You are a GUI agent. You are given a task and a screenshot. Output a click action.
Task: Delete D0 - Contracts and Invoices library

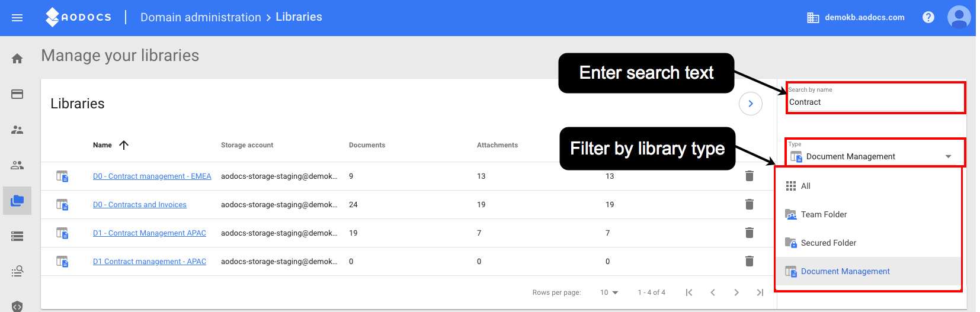pos(750,204)
